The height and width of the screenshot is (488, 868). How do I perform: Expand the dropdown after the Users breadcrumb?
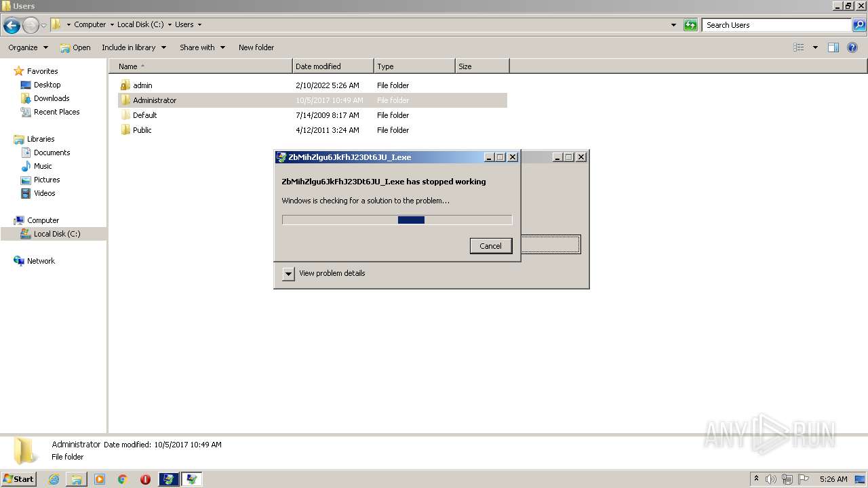(199, 24)
